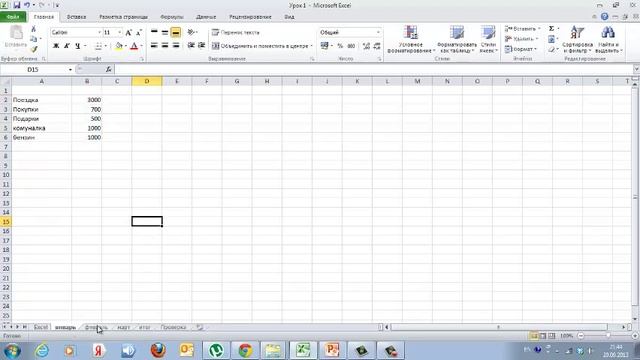
Task: Open Find and Select binoculars menu
Action: pyautogui.click(x=608, y=39)
